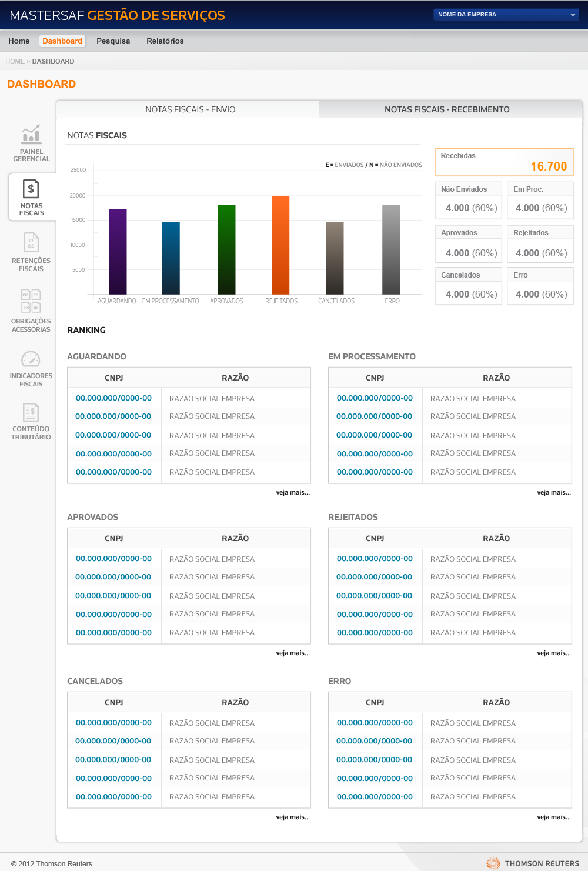Click the HOME breadcrumb link
Screen dimensions: 588x871
pyautogui.click(x=15, y=61)
